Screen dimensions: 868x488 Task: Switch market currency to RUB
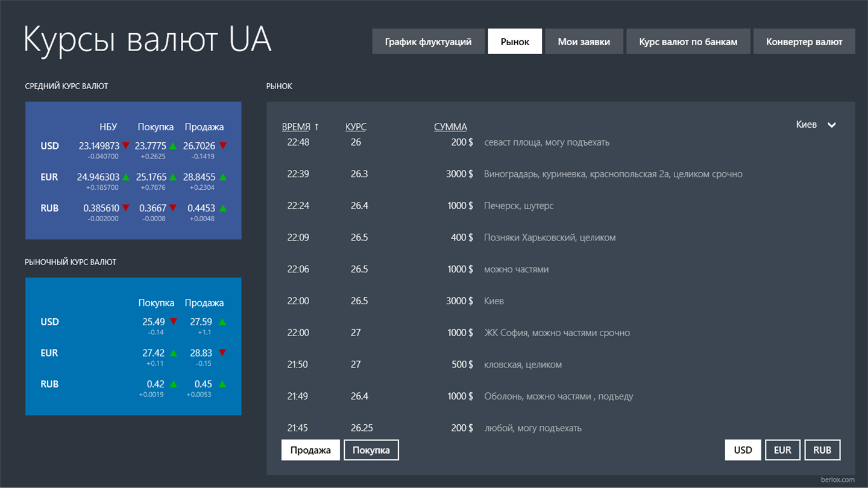click(822, 450)
